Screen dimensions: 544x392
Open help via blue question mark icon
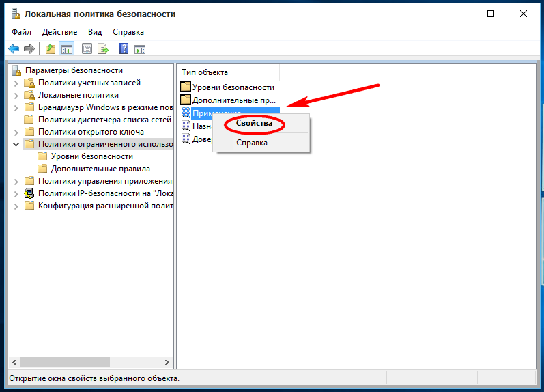(x=124, y=49)
